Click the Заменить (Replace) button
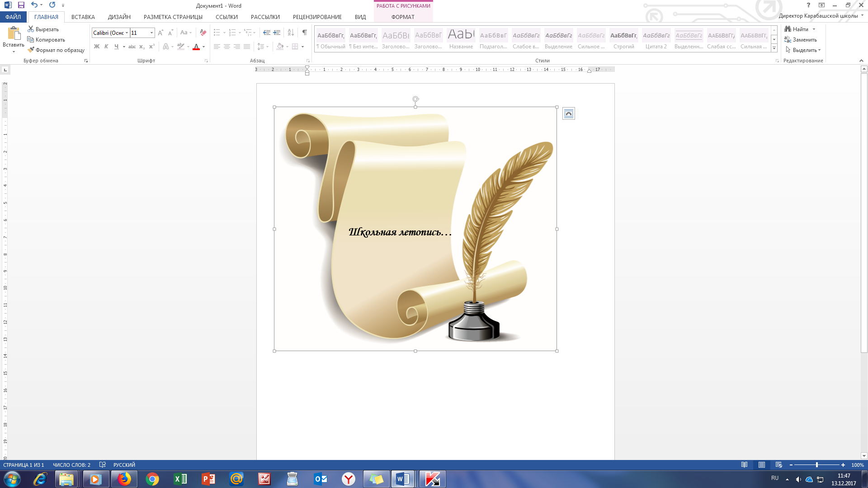 pyautogui.click(x=800, y=40)
